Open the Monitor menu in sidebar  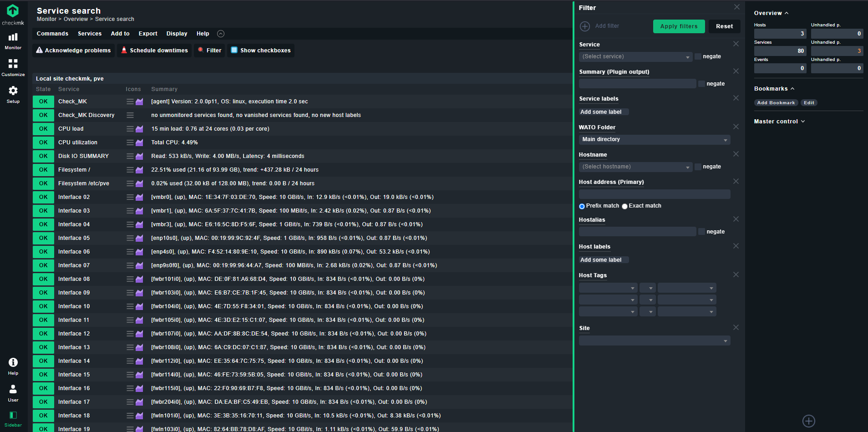tap(13, 41)
